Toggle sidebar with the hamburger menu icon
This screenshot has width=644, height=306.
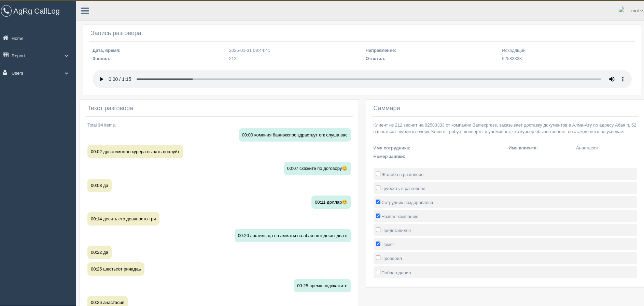pyautogui.click(x=85, y=11)
